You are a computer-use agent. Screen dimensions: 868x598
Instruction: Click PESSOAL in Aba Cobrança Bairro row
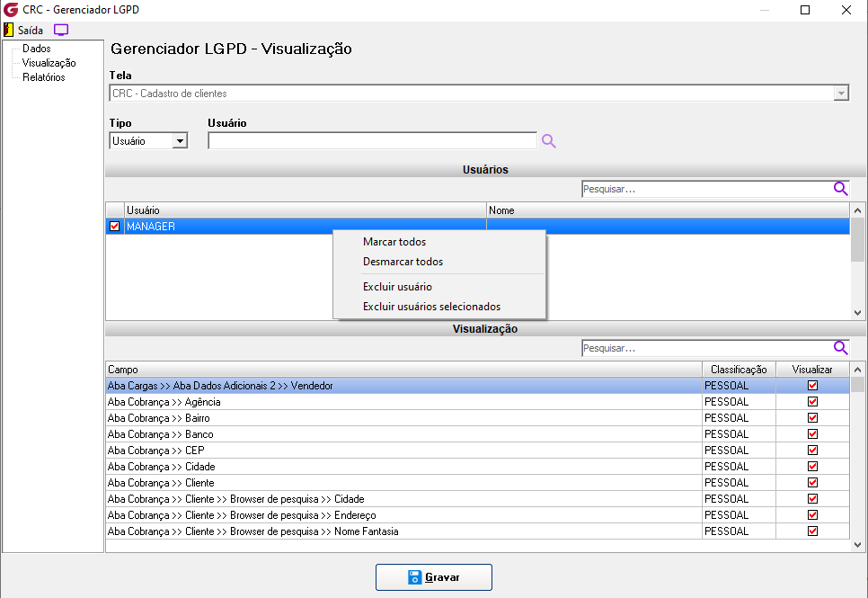point(726,418)
